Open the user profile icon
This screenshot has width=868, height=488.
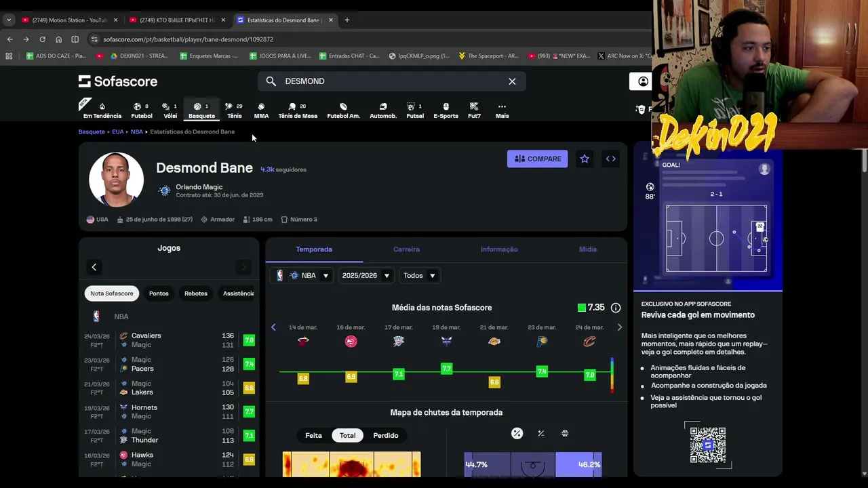click(x=643, y=81)
